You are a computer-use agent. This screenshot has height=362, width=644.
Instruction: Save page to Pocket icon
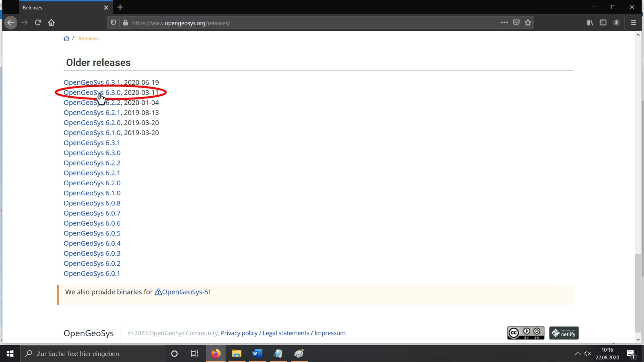pyautogui.click(x=516, y=23)
